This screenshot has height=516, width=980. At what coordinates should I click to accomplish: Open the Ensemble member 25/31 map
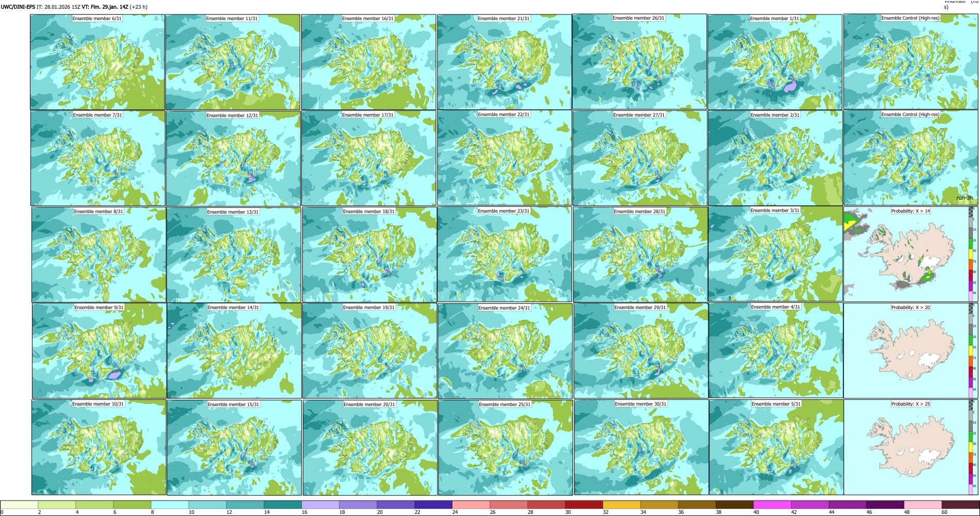[x=505, y=448]
